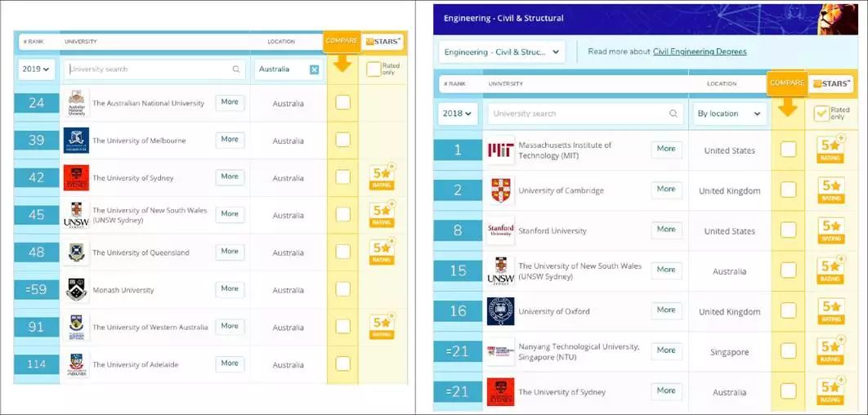Image resolution: width=868 pixels, height=415 pixels.
Task: Click More for University of Western Australia
Action: point(230,326)
